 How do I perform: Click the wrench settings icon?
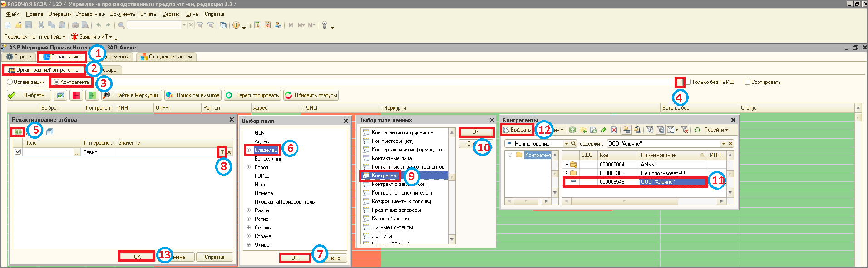pyautogui.click(x=324, y=25)
